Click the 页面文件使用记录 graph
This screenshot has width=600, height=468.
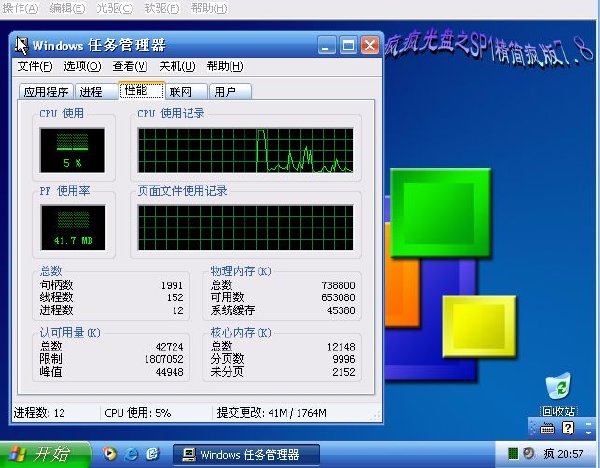point(245,228)
